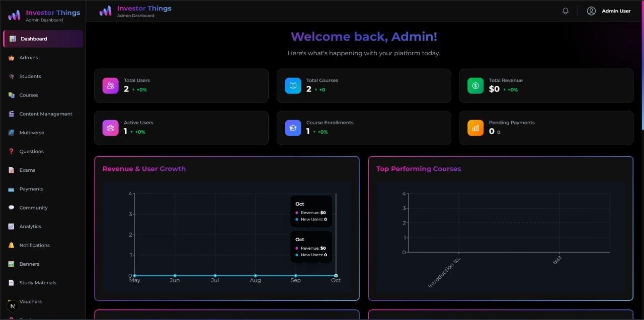Open the Dashboard menu entry
644x320 pixels.
(x=34, y=39)
